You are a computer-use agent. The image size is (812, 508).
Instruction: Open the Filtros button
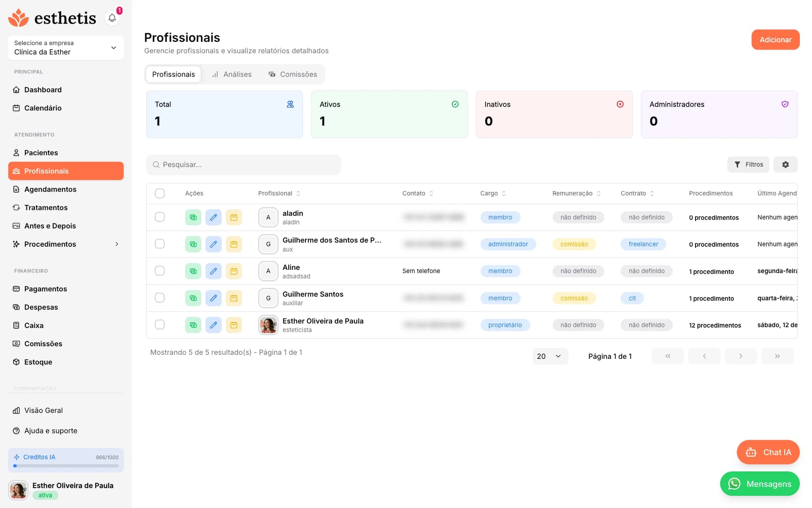[x=748, y=165]
